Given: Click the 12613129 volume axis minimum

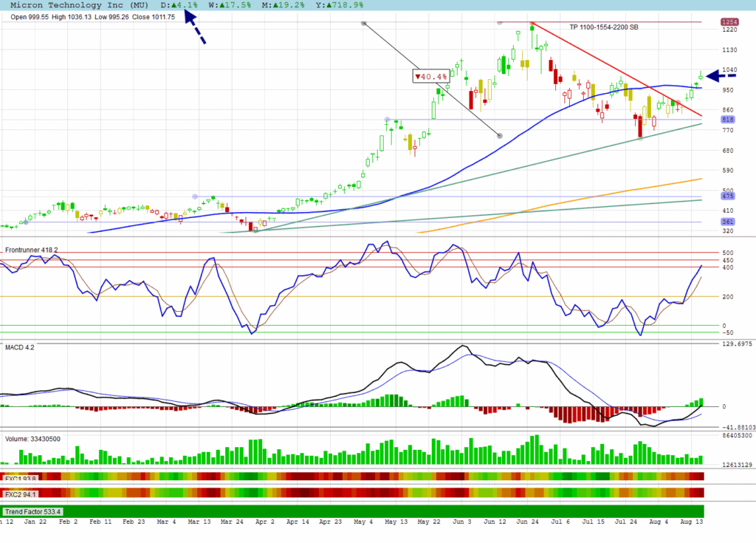Looking at the screenshot, I should coord(737,465).
